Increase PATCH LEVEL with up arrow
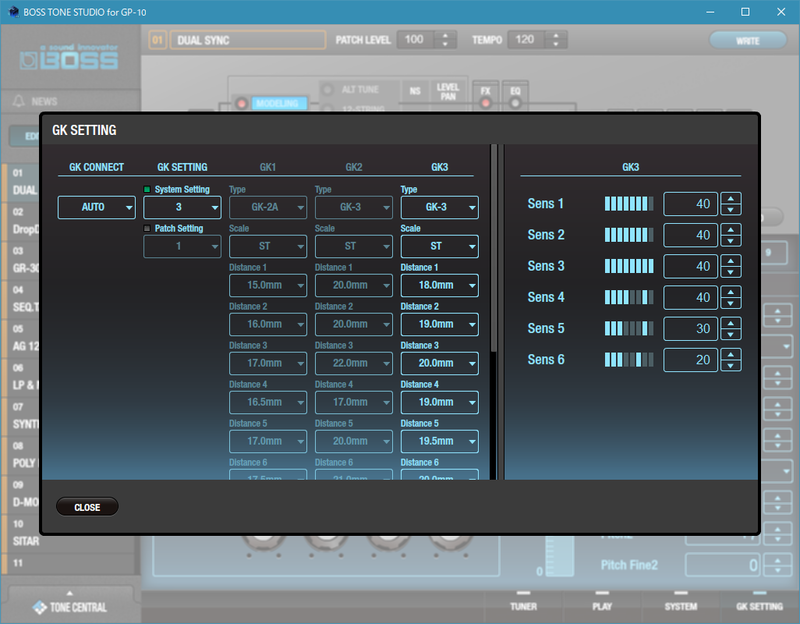Viewport: 800px width, 624px height. coord(445,35)
